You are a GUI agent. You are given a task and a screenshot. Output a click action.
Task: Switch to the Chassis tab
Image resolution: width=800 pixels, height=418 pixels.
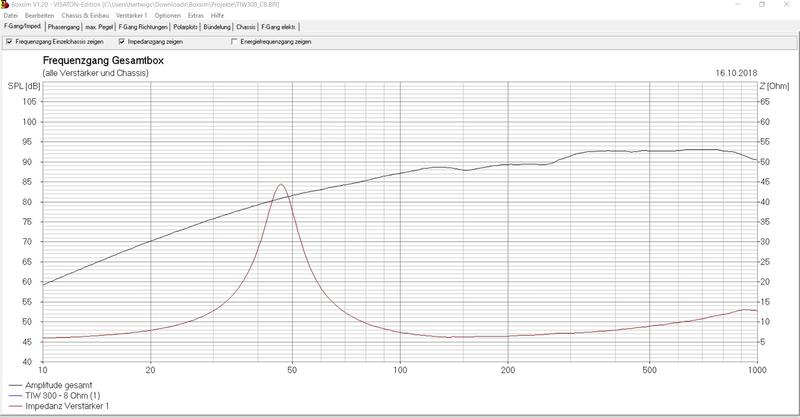(x=246, y=27)
